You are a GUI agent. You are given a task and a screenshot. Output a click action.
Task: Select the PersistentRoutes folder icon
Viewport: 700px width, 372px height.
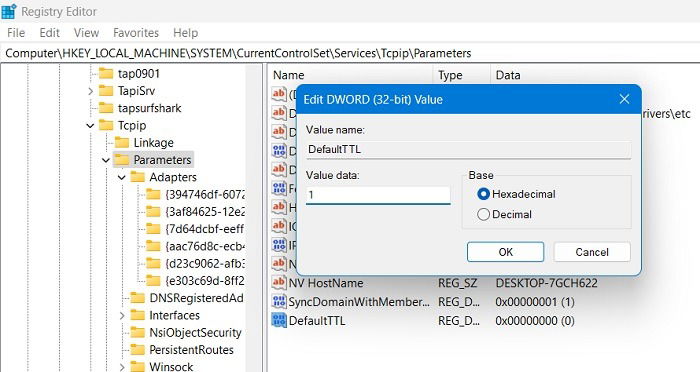138,350
